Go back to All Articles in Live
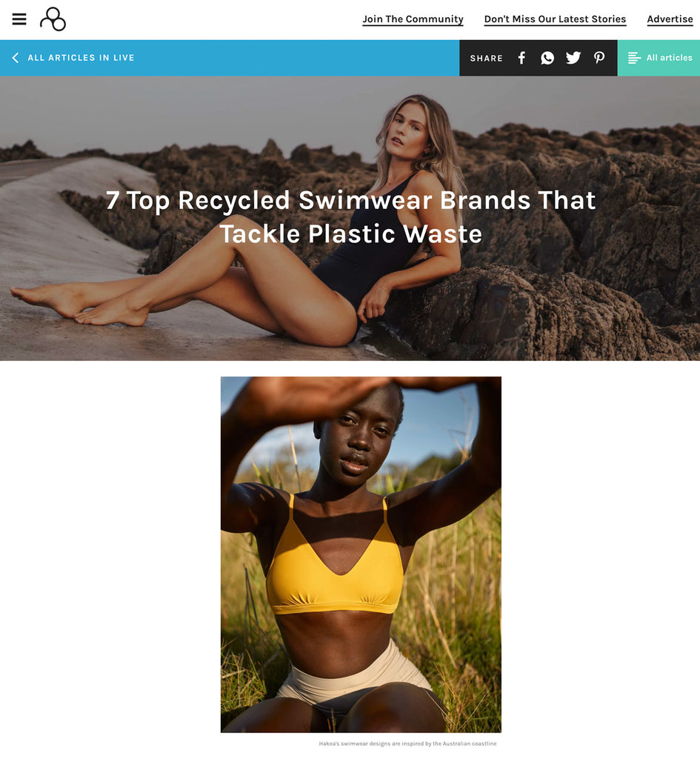This screenshot has width=700, height=759. point(81,58)
